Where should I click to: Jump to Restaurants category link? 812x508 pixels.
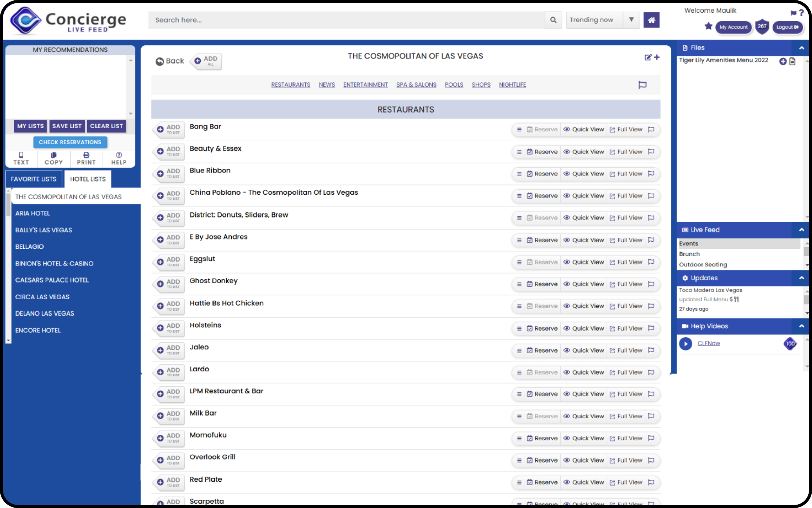coord(291,85)
